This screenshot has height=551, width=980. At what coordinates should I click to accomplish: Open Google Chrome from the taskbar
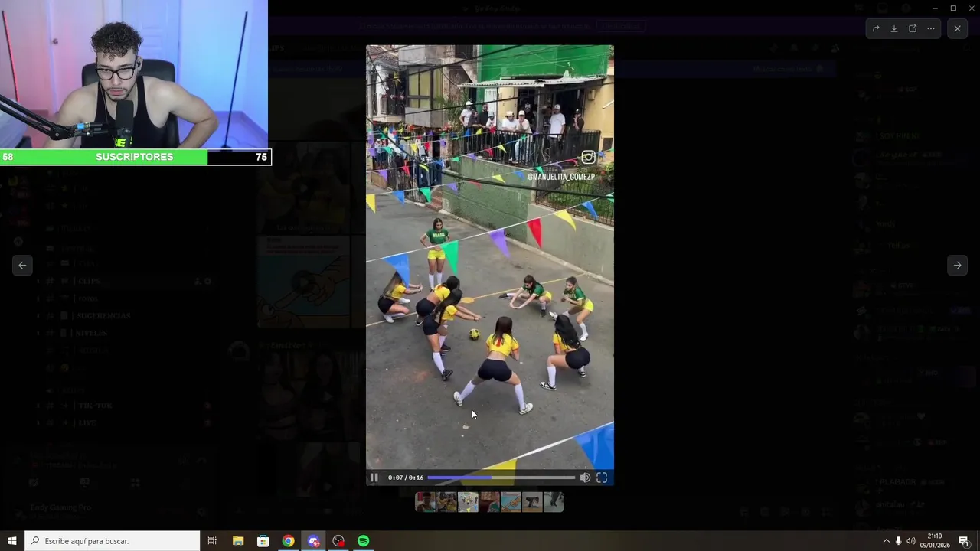288,541
